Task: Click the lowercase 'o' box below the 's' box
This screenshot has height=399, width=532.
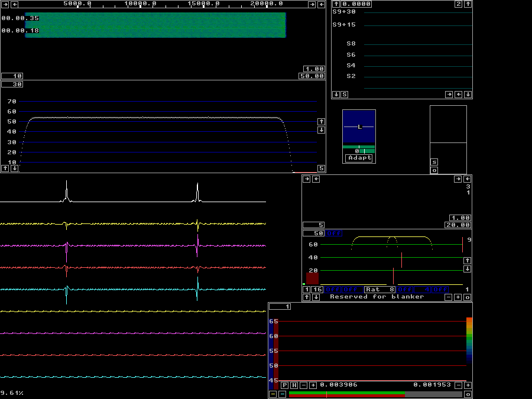Action: (x=434, y=170)
